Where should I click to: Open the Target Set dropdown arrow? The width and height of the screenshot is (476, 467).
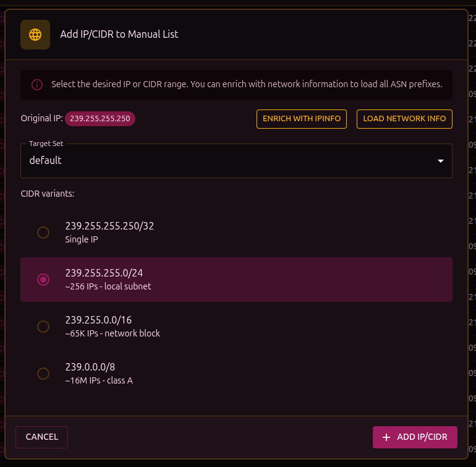pos(440,161)
